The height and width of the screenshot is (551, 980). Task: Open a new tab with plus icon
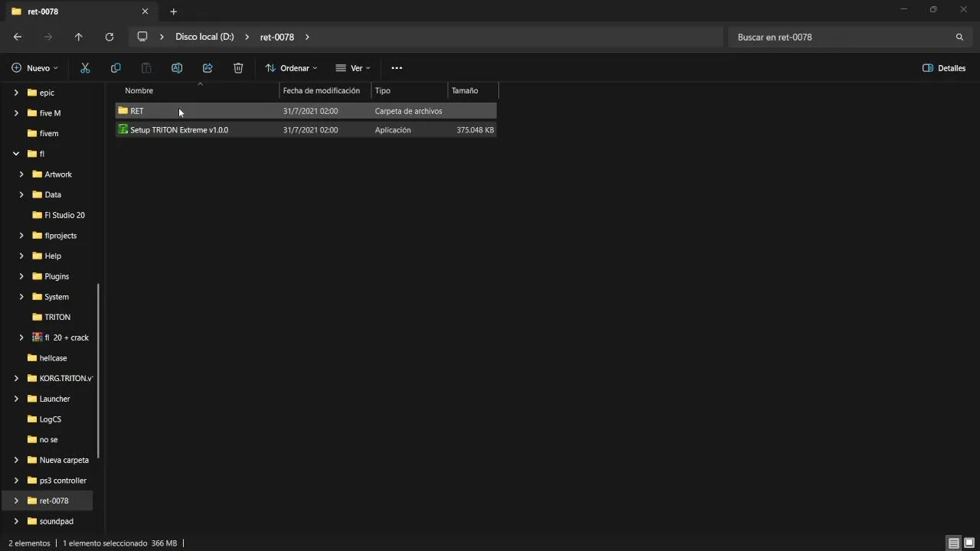[x=174, y=11]
